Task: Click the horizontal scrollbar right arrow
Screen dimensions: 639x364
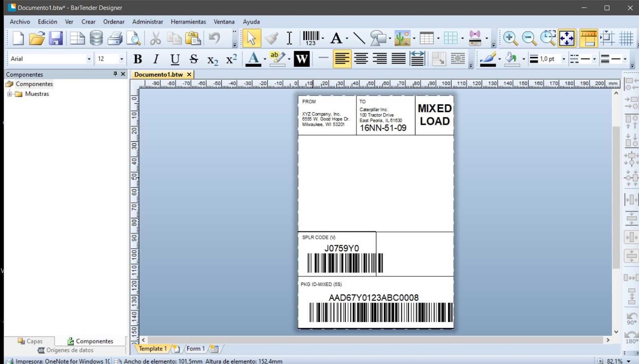Action: 608,340
